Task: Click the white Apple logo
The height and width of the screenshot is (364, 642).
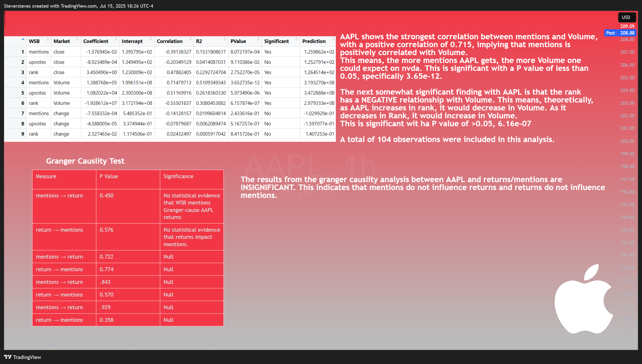Action: pyautogui.click(x=584, y=299)
